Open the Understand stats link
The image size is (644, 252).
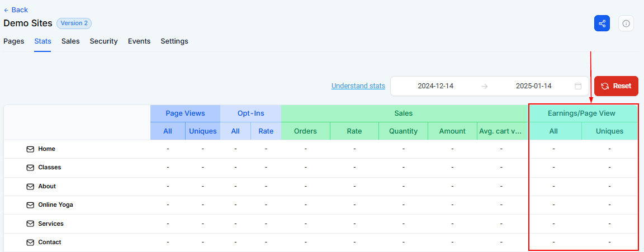[x=358, y=86]
